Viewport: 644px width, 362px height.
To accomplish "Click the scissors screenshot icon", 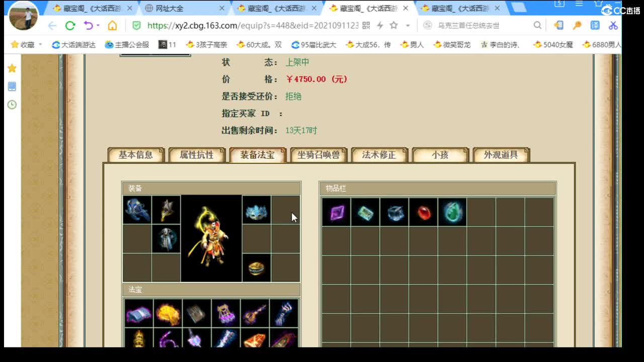I will [x=613, y=26].
